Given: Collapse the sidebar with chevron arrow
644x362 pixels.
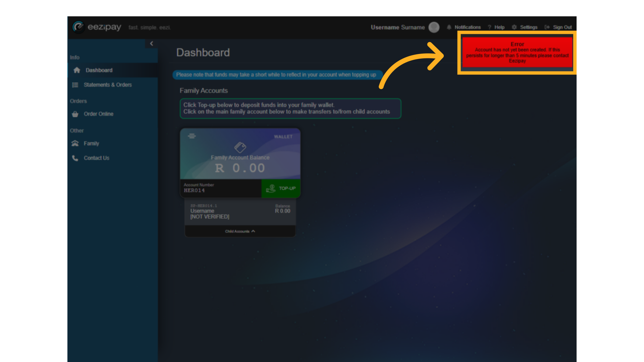Looking at the screenshot, I should [x=152, y=44].
